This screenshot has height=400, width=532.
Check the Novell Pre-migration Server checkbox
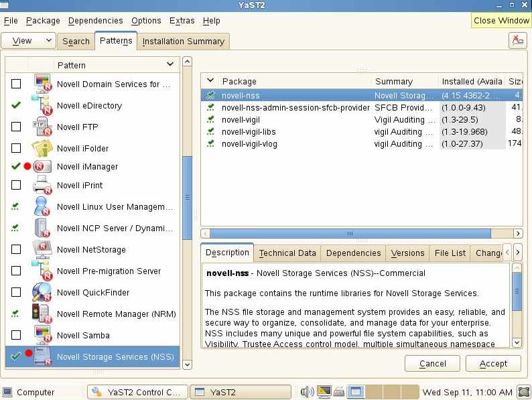16,271
